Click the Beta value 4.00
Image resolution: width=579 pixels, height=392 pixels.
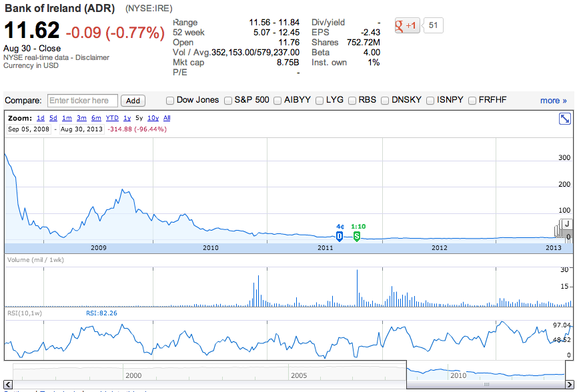(x=372, y=53)
